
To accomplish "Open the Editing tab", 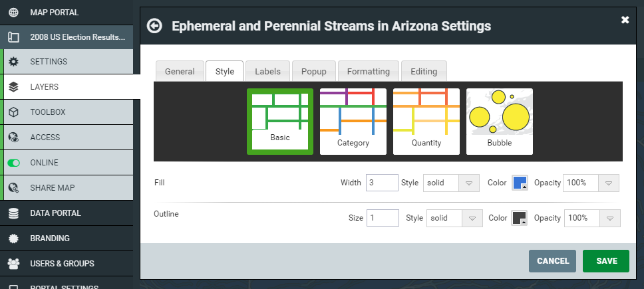I will click(x=424, y=71).
